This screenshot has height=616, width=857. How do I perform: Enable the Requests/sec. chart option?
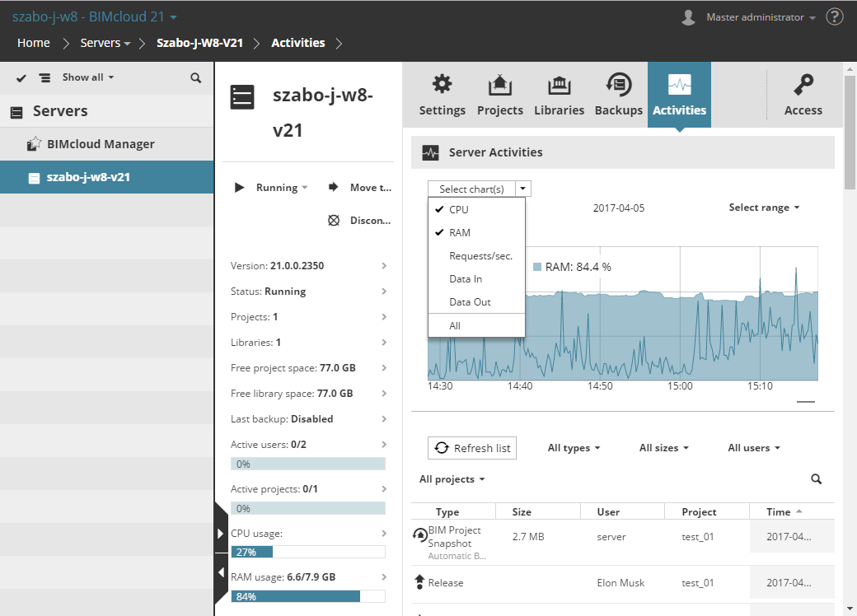pyautogui.click(x=480, y=256)
